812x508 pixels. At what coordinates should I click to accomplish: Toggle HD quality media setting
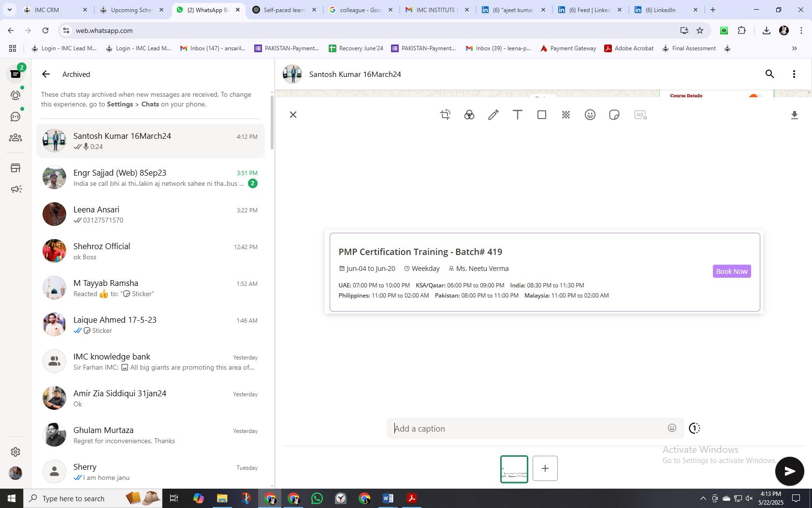coord(640,115)
